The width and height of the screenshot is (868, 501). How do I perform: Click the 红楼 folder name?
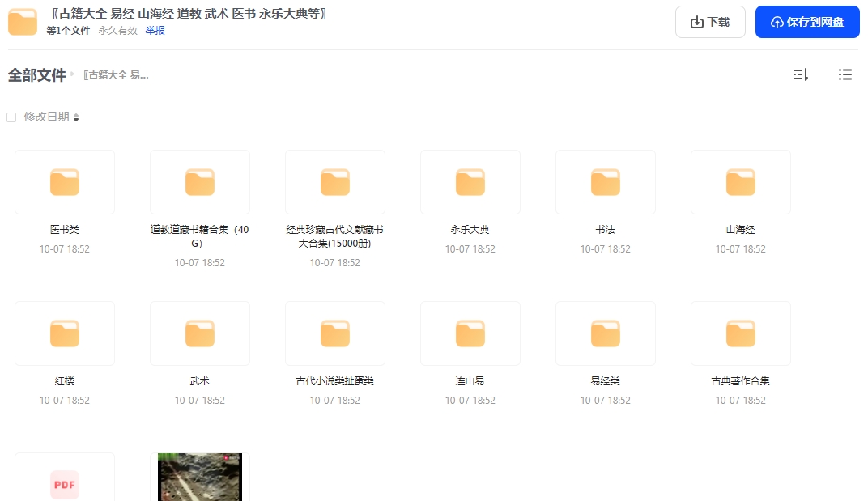point(65,381)
